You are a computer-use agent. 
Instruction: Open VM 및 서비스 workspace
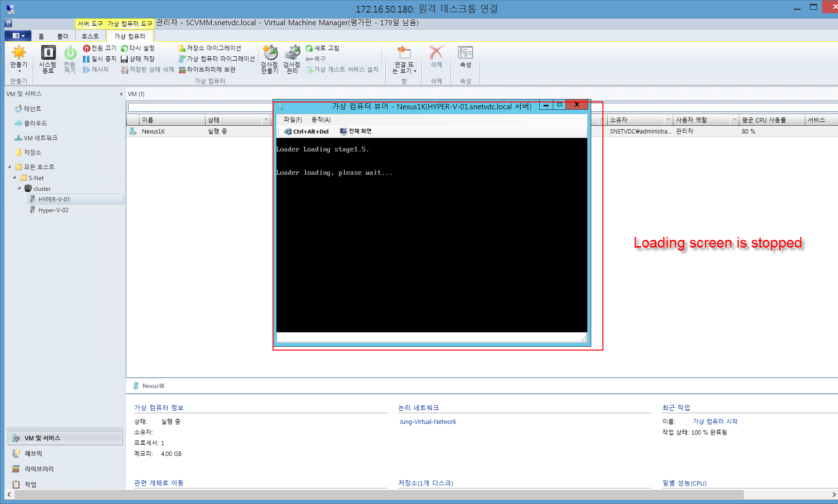point(65,438)
